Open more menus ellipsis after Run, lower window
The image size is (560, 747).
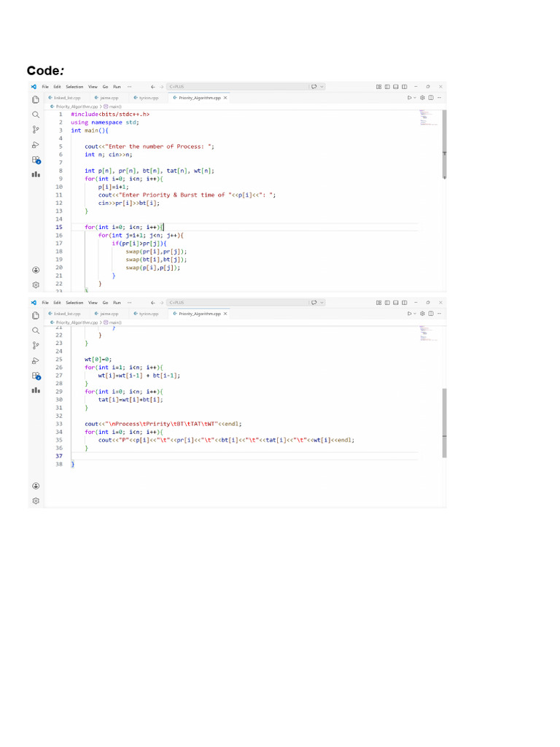130,303
